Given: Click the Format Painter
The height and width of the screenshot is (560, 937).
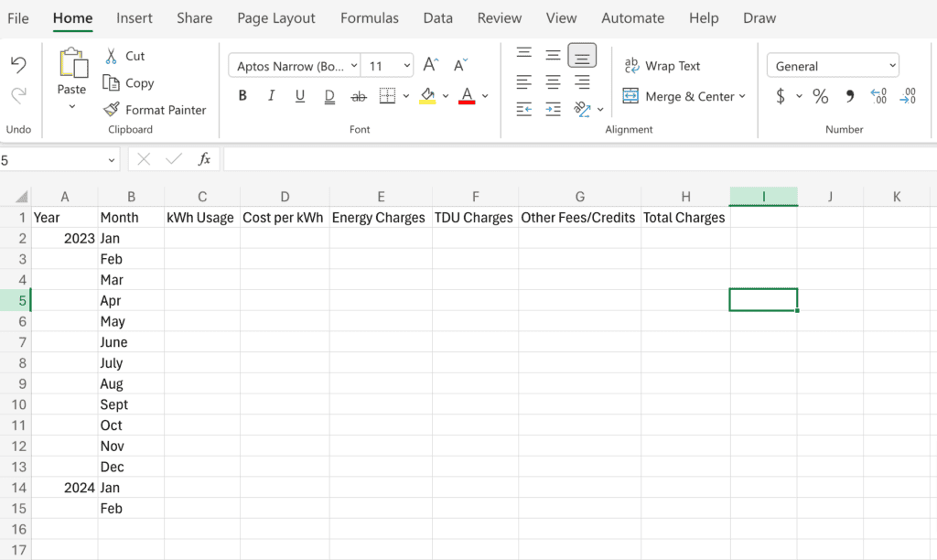Looking at the screenshot, I should [156, 109].
